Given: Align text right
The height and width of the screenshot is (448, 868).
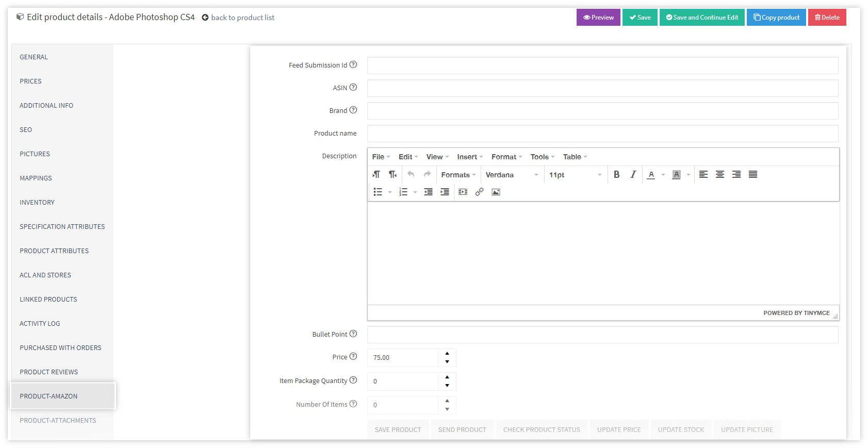Looking at the screenshot, I should click(736, 174).
